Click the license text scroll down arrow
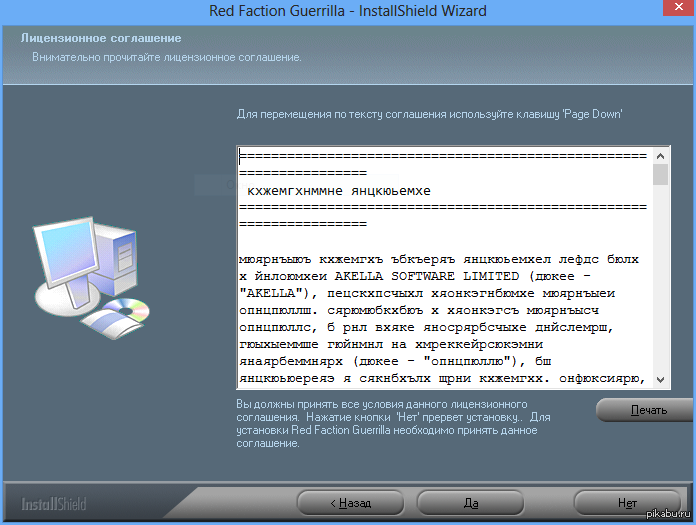This screenshot has height=525, width=696. (660, 379)
